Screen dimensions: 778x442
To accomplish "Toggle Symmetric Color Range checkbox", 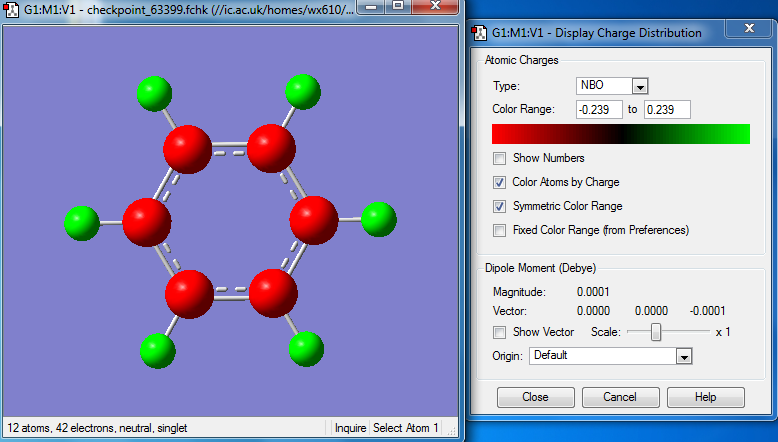I will pos(499,206).
